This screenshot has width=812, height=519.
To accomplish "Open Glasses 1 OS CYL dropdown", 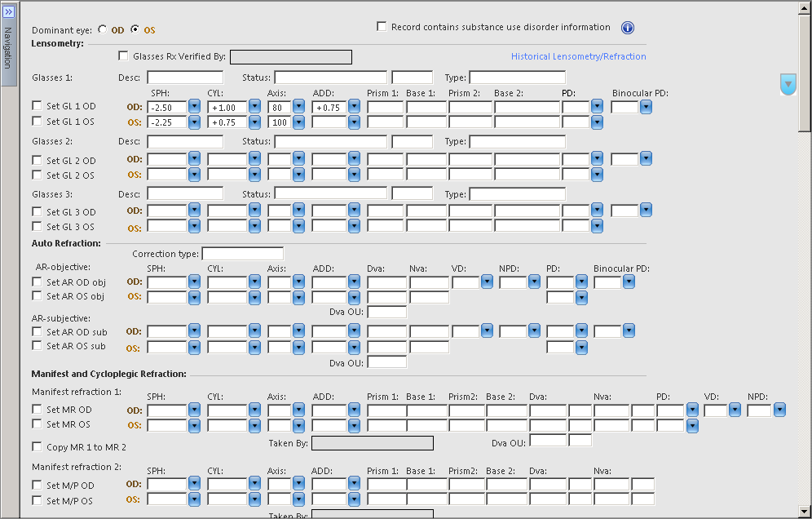I will coord(254,122).
